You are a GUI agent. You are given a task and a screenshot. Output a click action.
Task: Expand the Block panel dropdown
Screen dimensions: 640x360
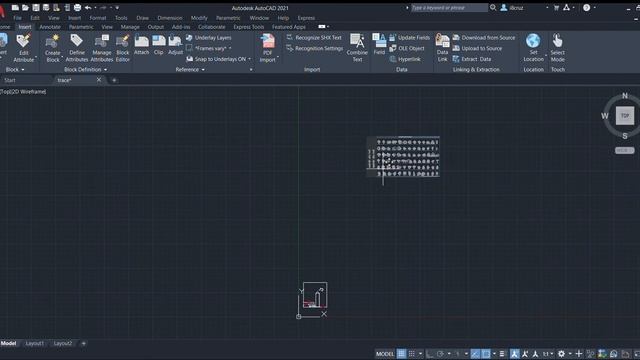15,69
